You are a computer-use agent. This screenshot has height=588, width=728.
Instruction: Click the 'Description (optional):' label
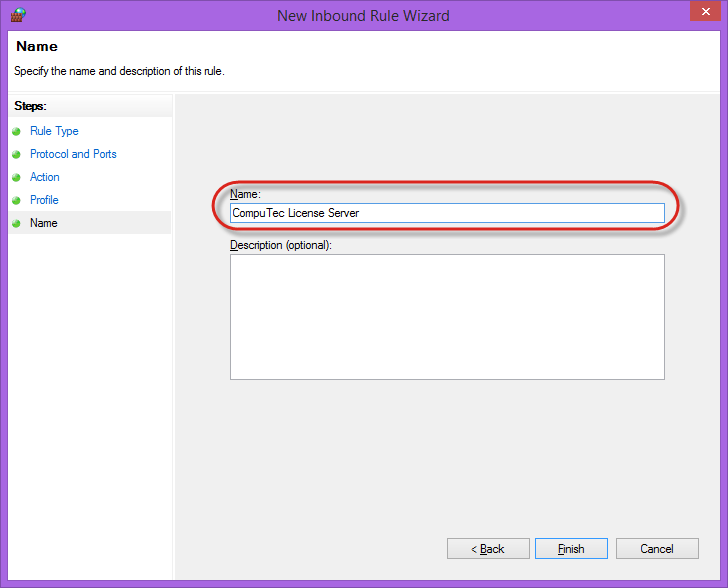pos(281,245)
